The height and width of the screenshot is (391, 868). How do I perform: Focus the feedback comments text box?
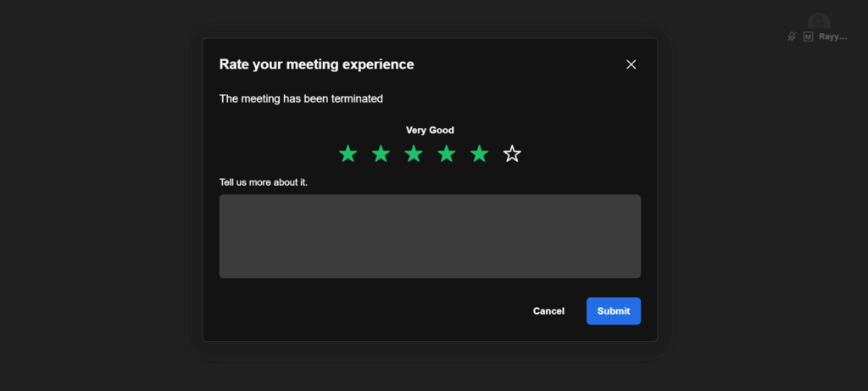(x=430, y=236)
